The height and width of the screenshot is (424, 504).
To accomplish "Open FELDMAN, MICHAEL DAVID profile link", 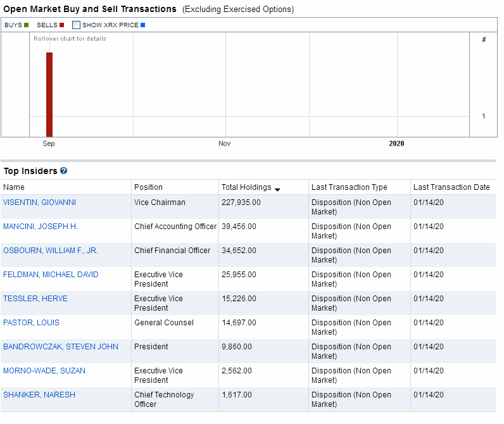I will (51, 275).
